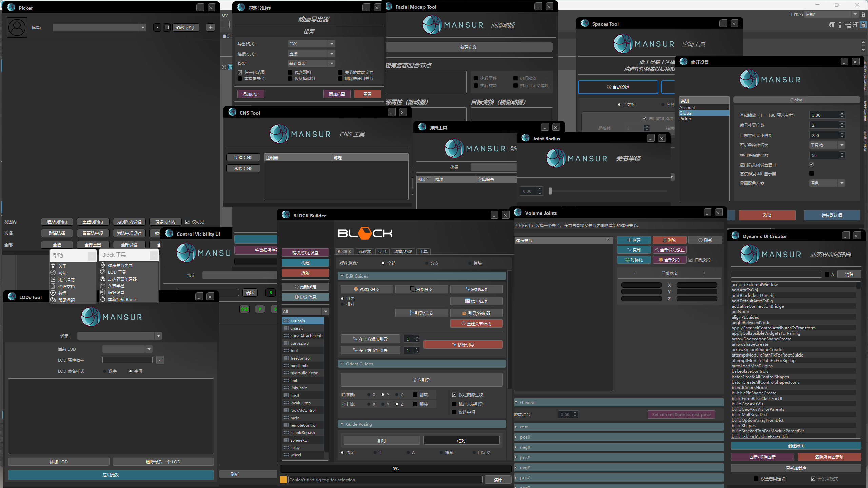The width and height of the screenshot is (868, 488).
Task: Click the 提升模块 button in Edit Guides
Action: click(x=476, y=301)
